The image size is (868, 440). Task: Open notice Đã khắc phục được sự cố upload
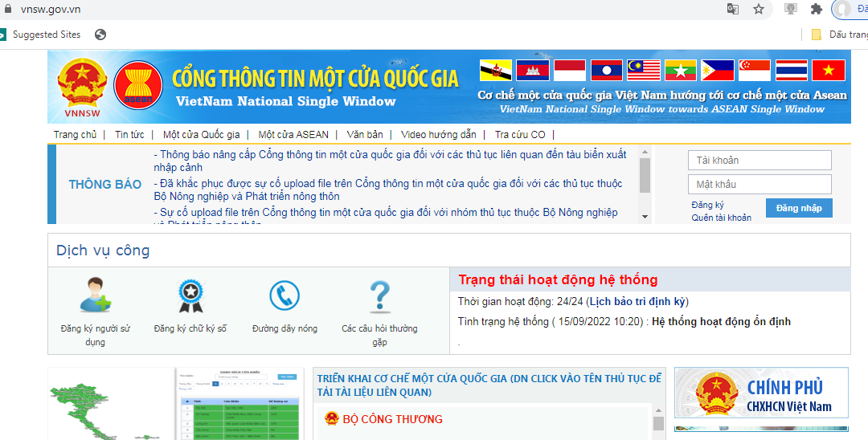point(387,189)
